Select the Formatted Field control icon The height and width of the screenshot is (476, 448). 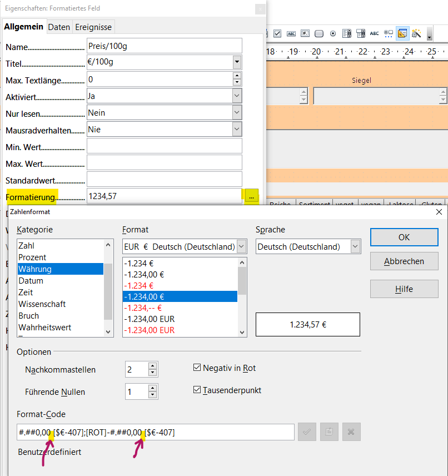click(x=305, y=33)
